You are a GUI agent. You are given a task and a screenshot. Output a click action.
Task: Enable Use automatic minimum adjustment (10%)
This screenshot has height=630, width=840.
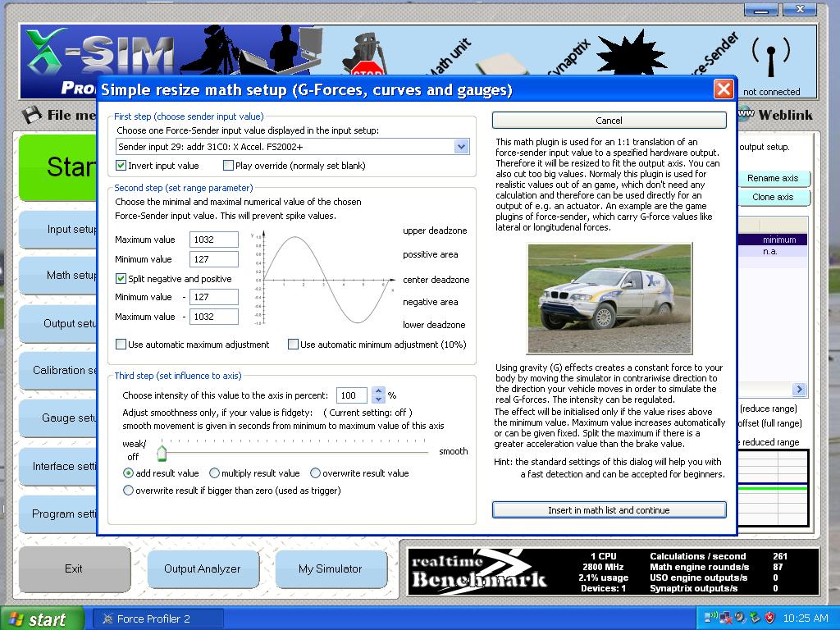pos(293,345)
